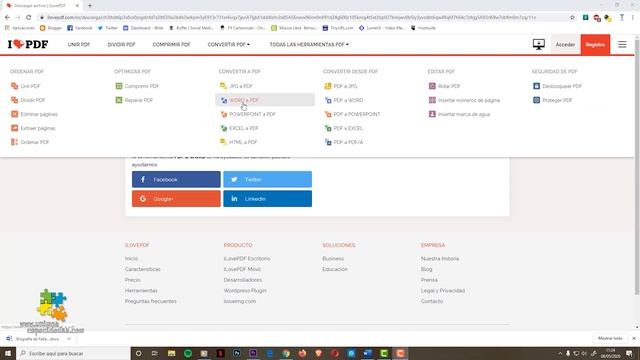The width and height of the screenshot is (640, 360).
Task: Click the Extraer páginas icon
Action: click(x=15, y=128)
